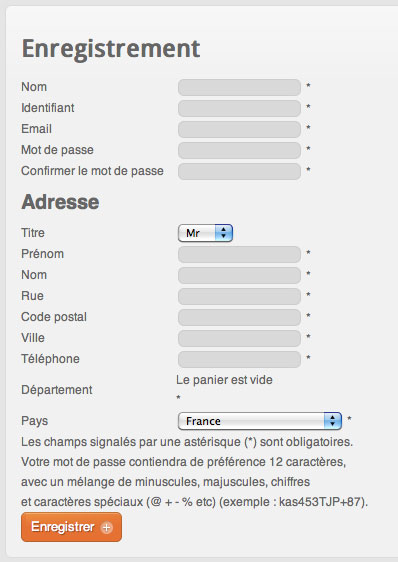The height and width of the screenshot is (562, 398).
Task: Click the Enregistrement heading
Action: click(x=111, y=50)
